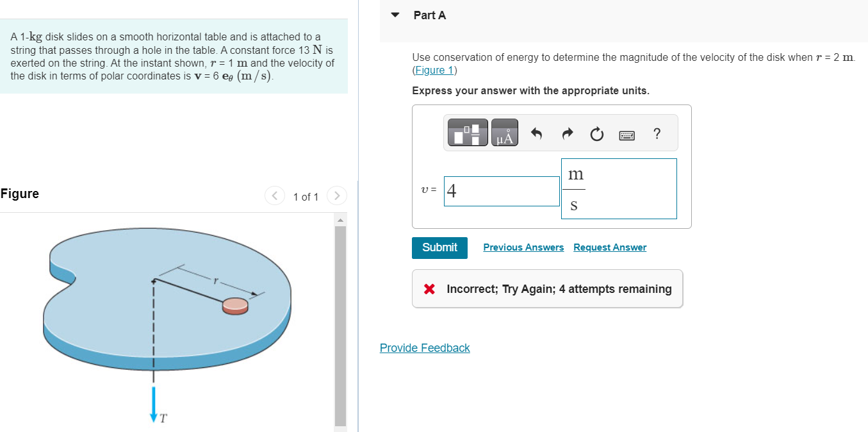Open the Figure 1 link
This screenshot has height=432, width=868.
tap(434, 70)
